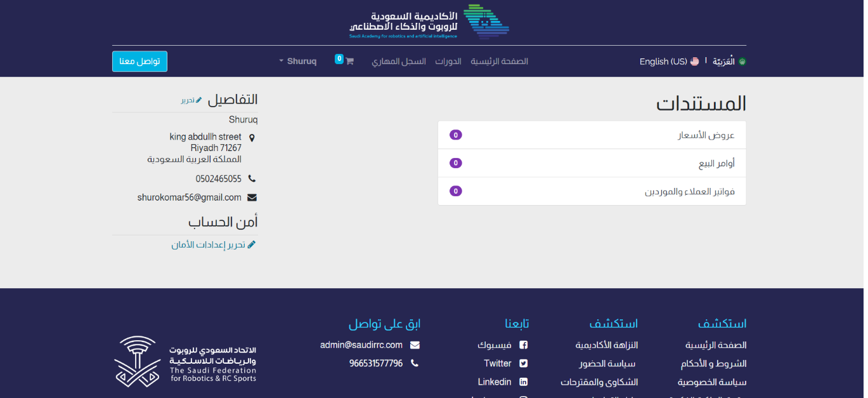Click the Saudi Academy logo
The height and width of the screenshot is (398, 868).
click(x=429, y=22)
